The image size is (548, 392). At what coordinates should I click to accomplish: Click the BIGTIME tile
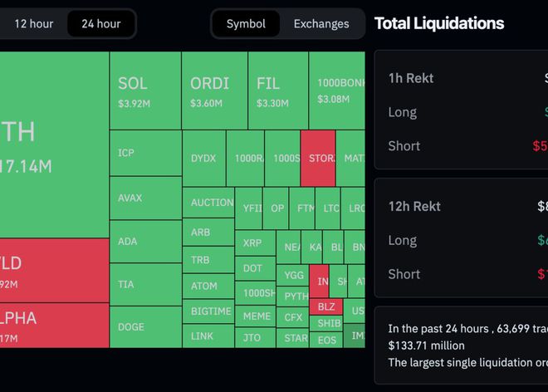(x=208, y=311)
